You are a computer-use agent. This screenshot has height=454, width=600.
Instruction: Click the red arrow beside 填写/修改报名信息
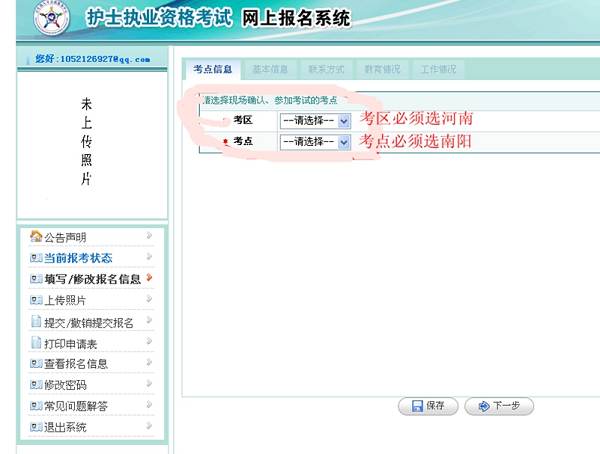click(x=149, y=278)
